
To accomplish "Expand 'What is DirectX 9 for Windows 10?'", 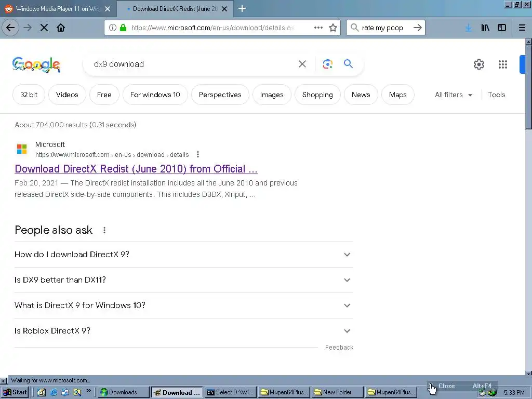I will point(183,305).
